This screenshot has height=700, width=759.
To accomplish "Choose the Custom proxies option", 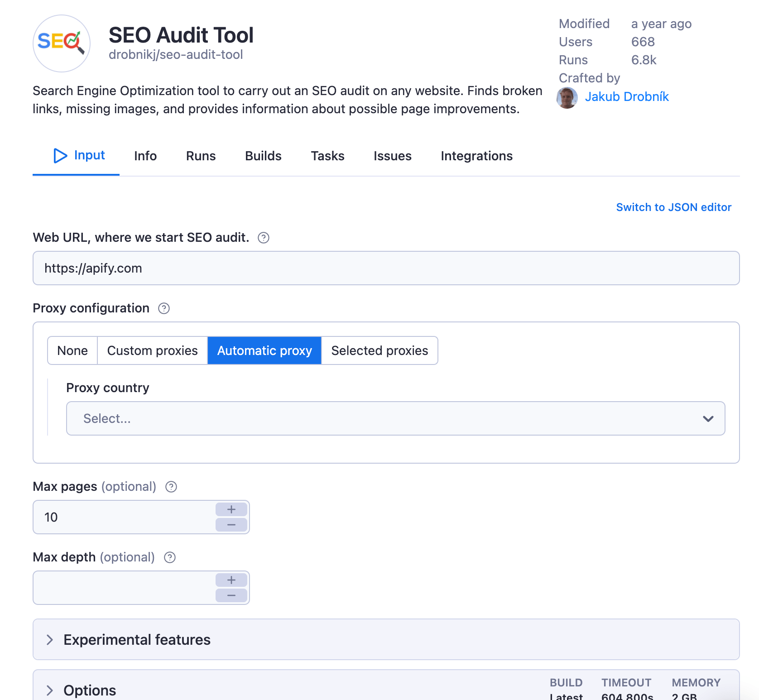I will coord(152,350).
